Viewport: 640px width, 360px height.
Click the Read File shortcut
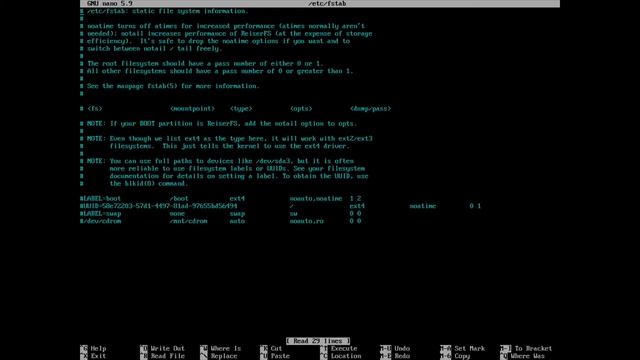pos(162,356)
